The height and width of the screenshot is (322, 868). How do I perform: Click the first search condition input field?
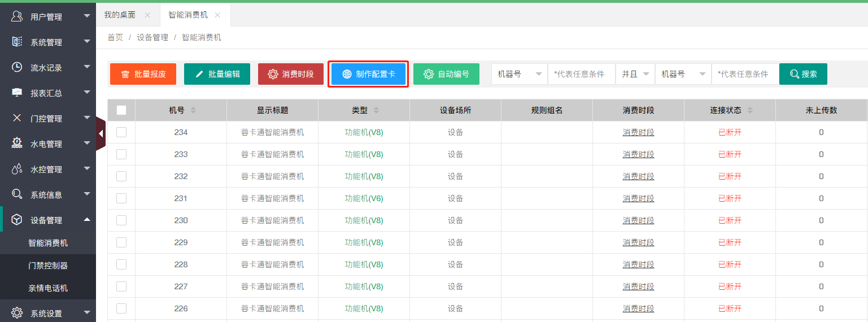581,74
